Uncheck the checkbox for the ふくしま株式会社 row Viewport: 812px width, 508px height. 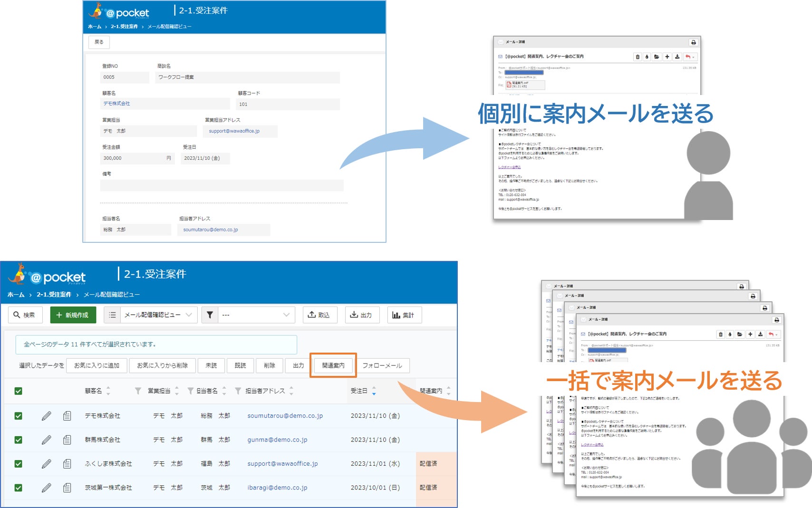click(x=18, y=464)
